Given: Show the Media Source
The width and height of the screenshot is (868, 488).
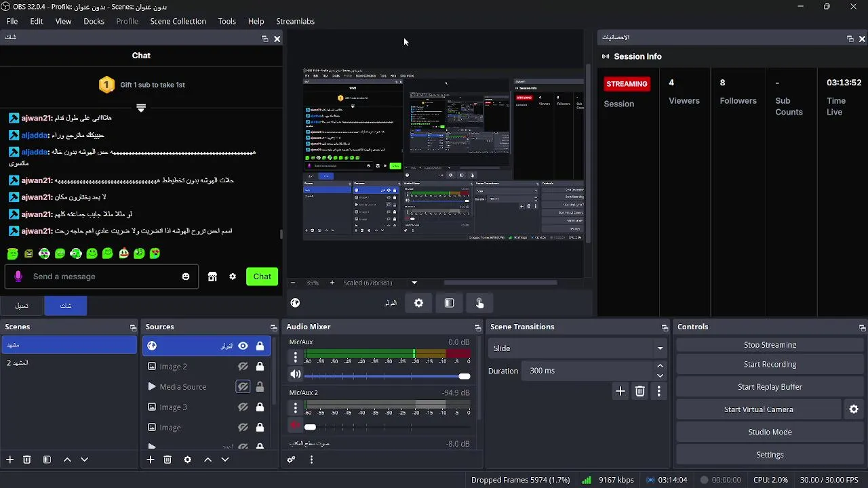Looking at the screenshot, I should [x=243, y=387].
